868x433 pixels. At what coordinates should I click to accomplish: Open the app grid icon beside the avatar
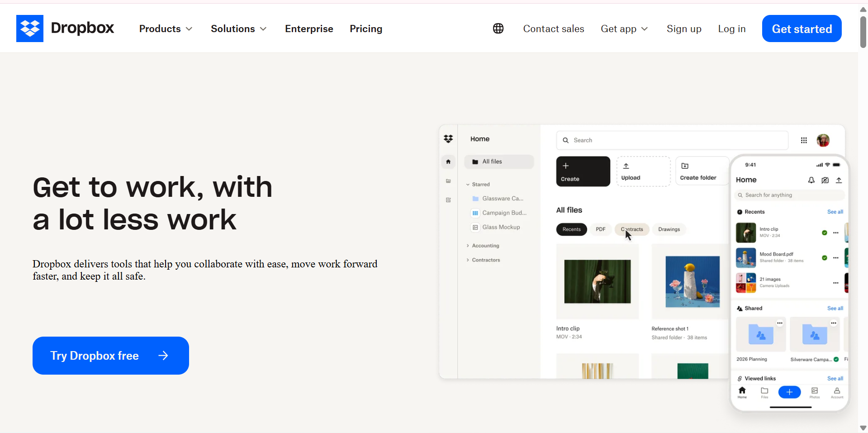[x=804, y=140]
